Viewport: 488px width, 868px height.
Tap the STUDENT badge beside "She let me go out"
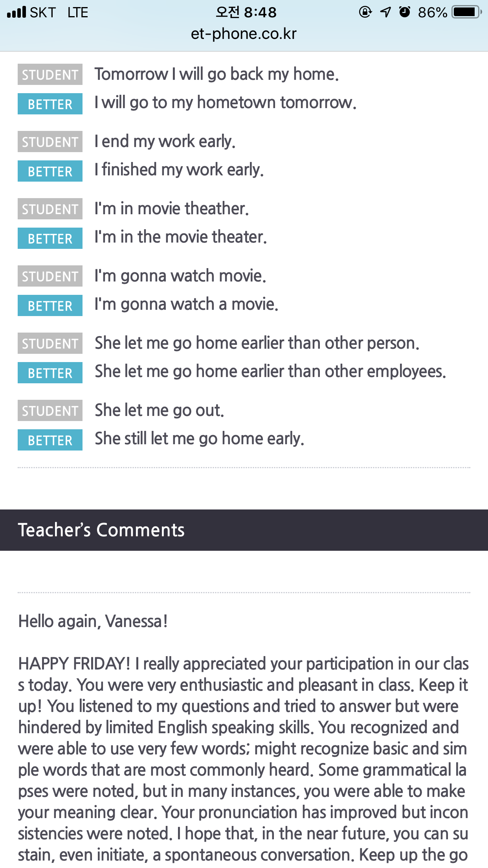[x=50, y=411]
